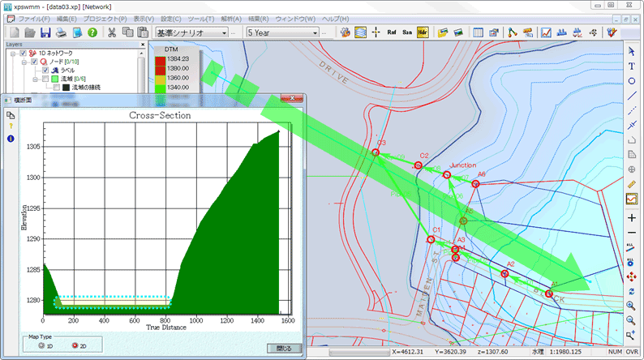Click the Cut scissors icon
This screenshot has width=644, height=360.
click(111, 32)
